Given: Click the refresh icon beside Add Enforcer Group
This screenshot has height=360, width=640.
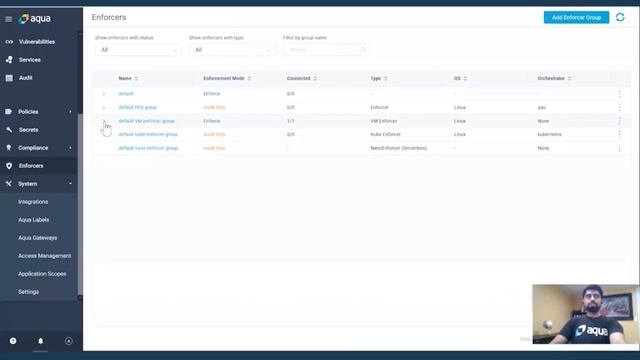Looking at the screenshot, I should [x=620, y=17].
